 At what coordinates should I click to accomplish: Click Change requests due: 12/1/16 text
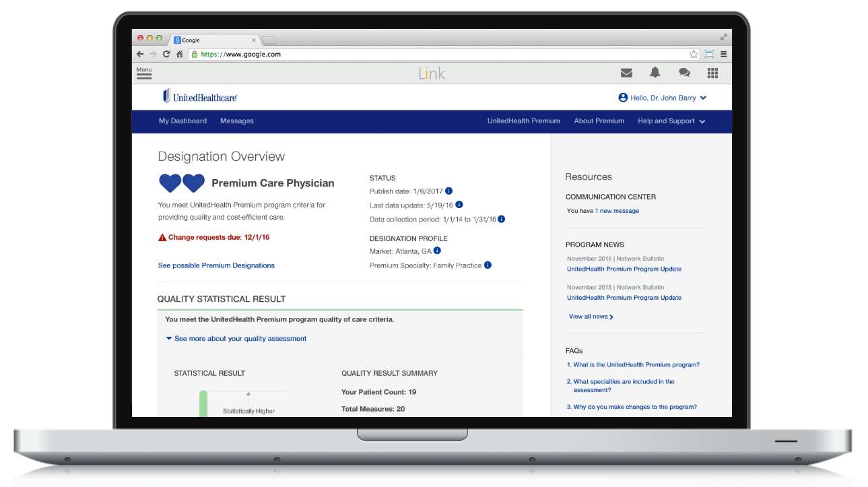pos(219,238)
